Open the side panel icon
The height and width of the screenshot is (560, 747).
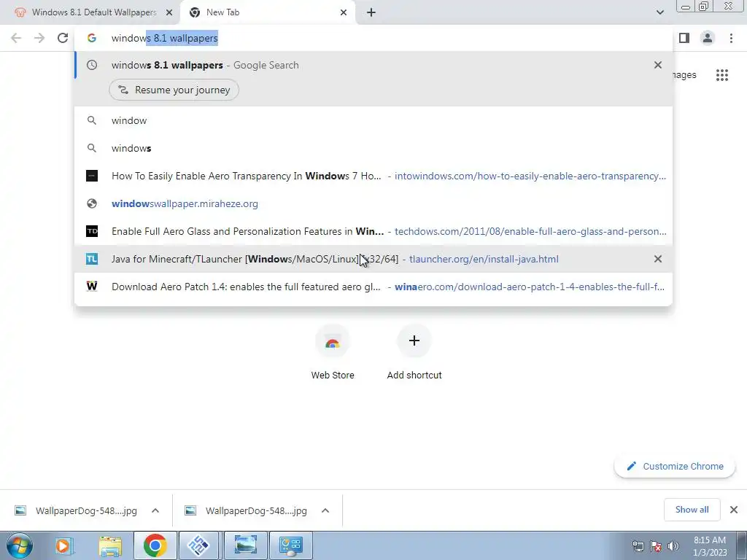684,38
